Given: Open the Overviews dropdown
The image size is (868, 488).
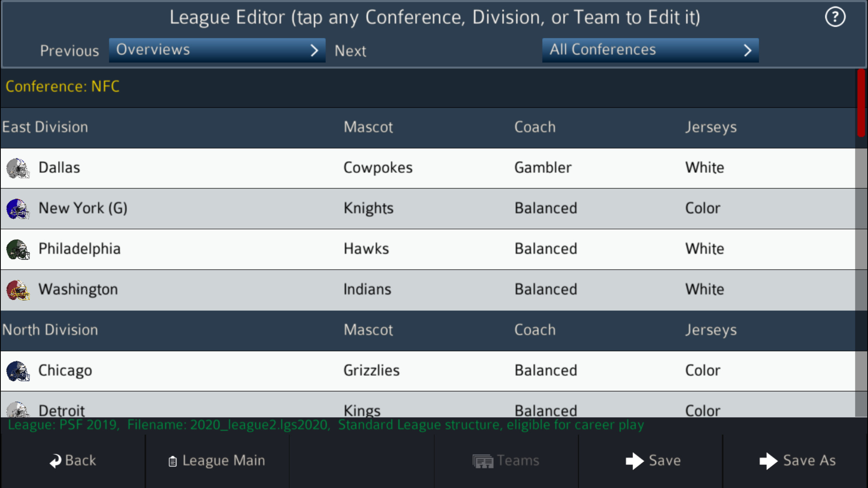Looking at the screenshot, I should (x=217, y=50).
